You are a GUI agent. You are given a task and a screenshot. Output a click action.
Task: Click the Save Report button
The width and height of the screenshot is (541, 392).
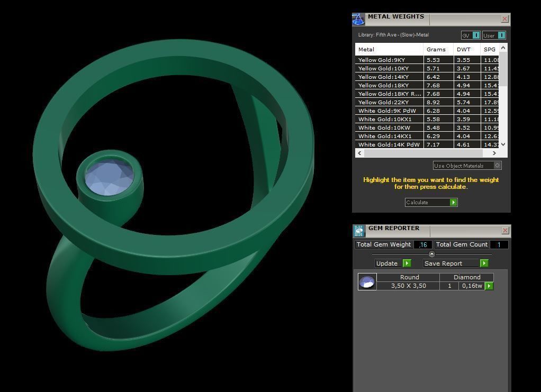(456, 263)
